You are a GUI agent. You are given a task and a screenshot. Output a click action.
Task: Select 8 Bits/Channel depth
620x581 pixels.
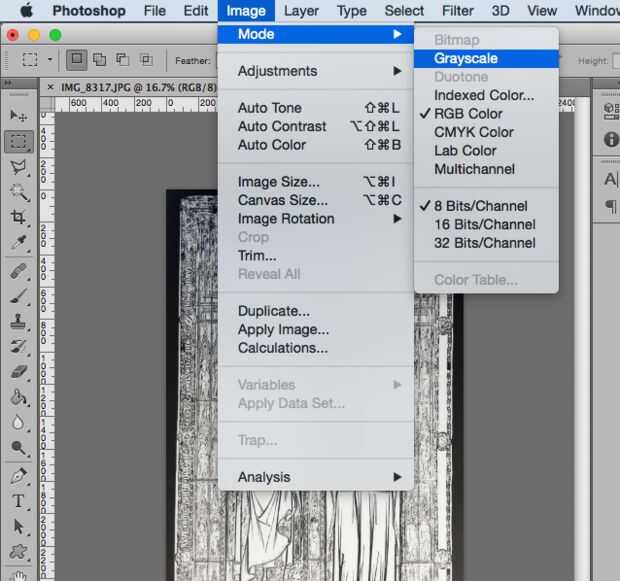(486, 206)
